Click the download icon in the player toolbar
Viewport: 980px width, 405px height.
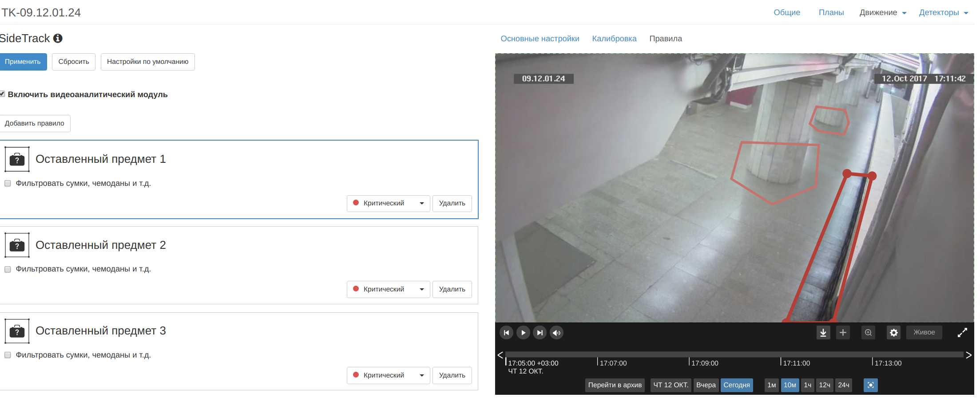click(x=823, y=333)
